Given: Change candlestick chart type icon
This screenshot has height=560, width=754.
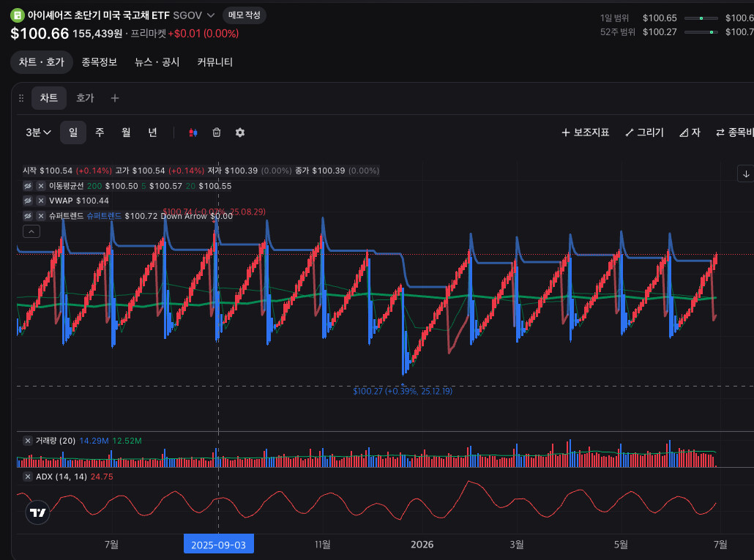Looking at the screenshot, I should coord(193,132).
